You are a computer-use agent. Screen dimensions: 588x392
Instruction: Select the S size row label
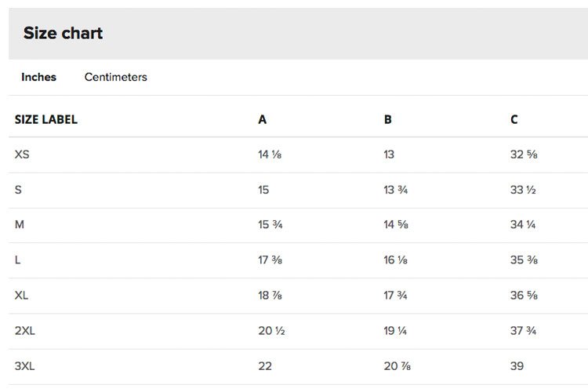pos(18,190)
